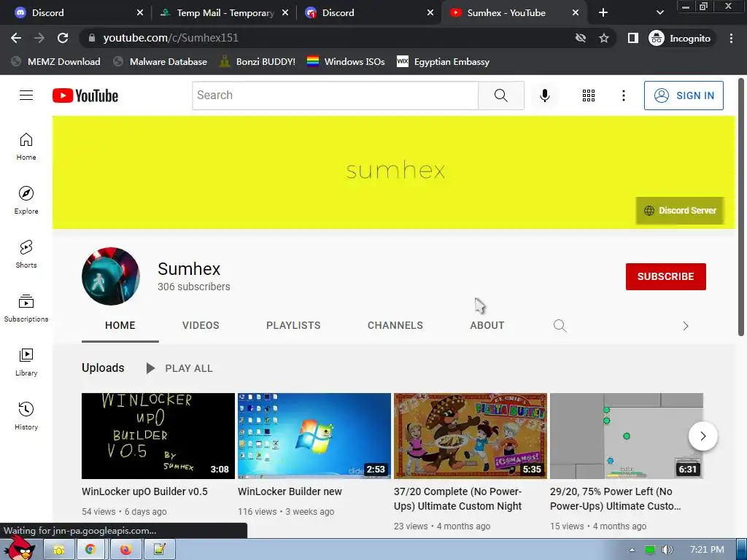Go back with browser back arrow
This screenshot has width=747, height=560.
[x=16, y=38]
